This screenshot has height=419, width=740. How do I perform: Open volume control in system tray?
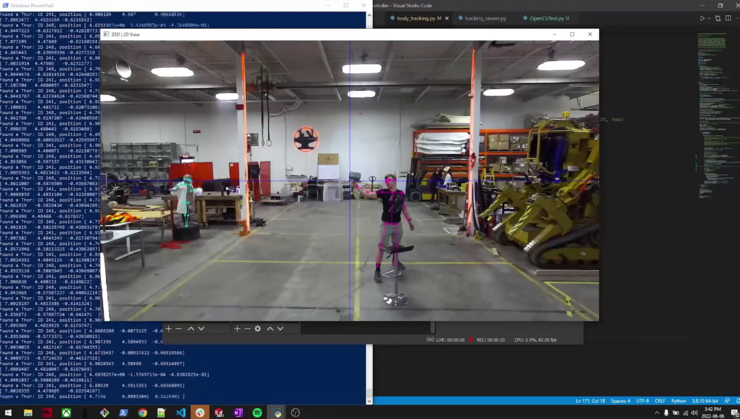point(694,413)
